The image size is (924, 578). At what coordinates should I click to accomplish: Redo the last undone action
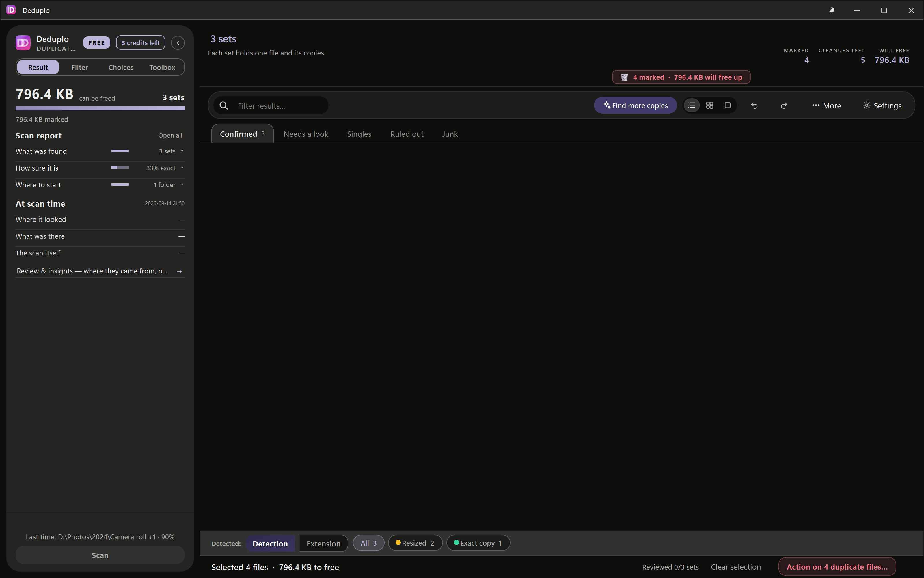(784, 105)
